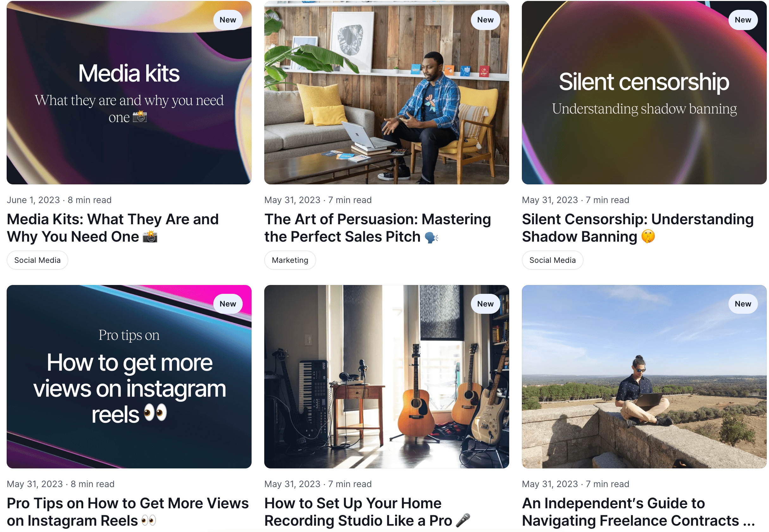Screen dimensions: 769x532
Task: Click the man on yellow chair photo
Action: tap(386, 92)
